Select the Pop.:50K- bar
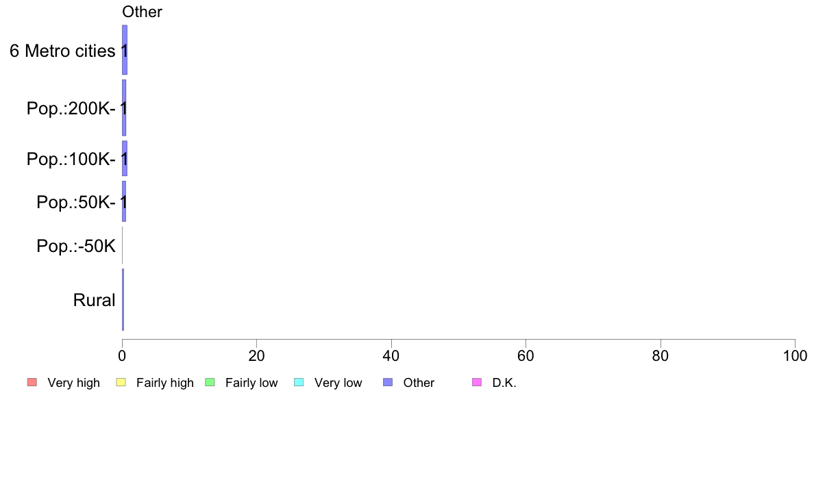814x504 pixels. coord(124,201)
